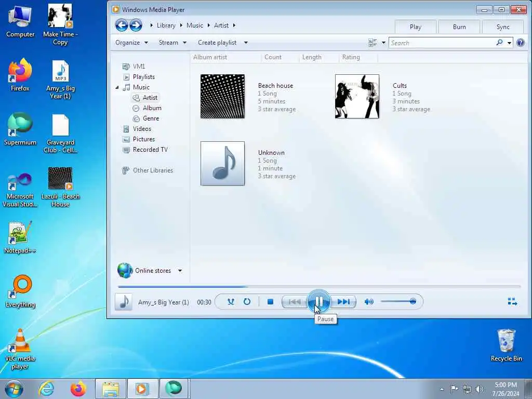Go back with the blue Back arrow

(122, 25)
